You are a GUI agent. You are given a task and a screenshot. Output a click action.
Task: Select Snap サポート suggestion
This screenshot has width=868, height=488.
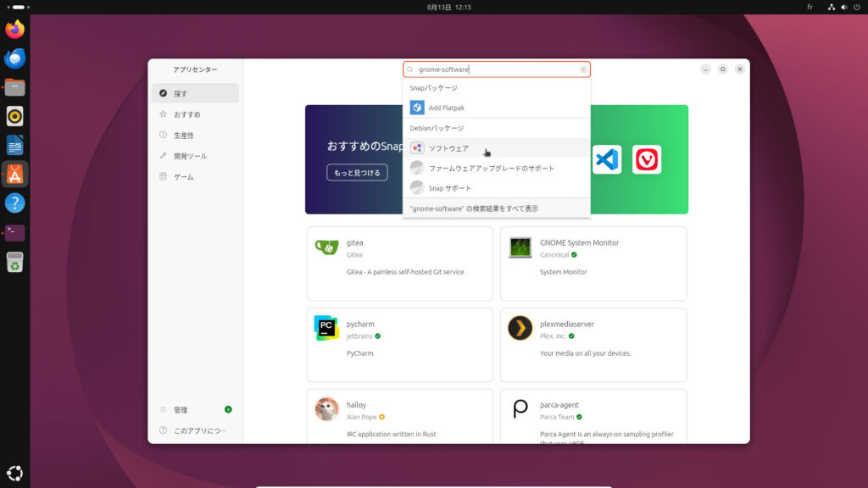tap(497, 188)
